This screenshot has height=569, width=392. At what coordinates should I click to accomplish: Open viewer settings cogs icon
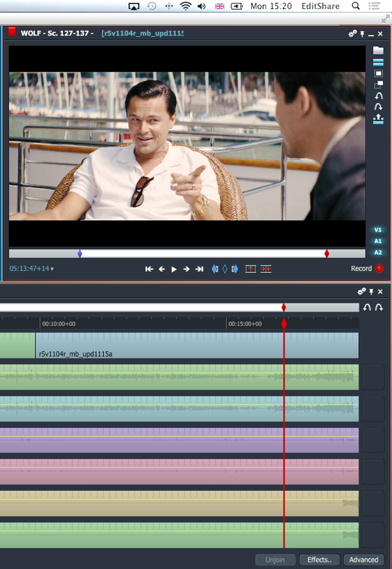(352, 34)
